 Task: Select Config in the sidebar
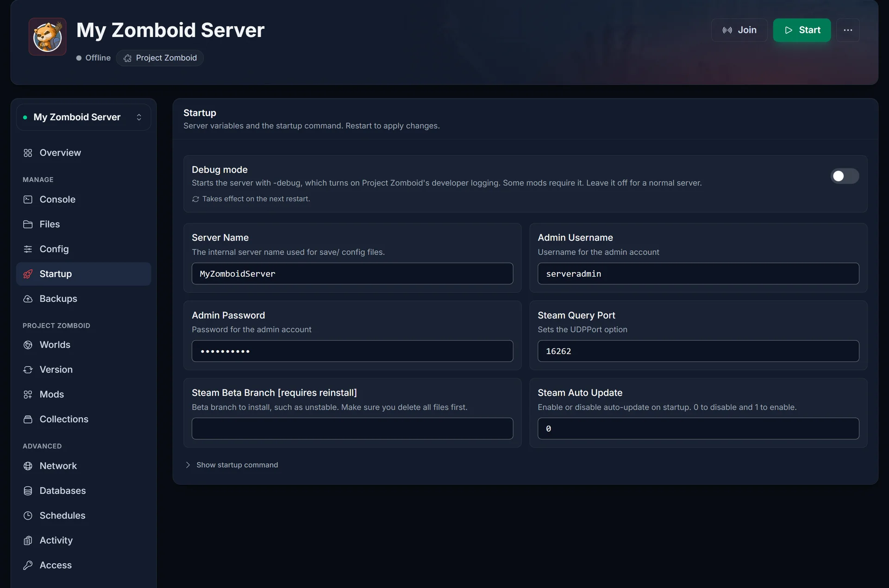pos(83,249)
